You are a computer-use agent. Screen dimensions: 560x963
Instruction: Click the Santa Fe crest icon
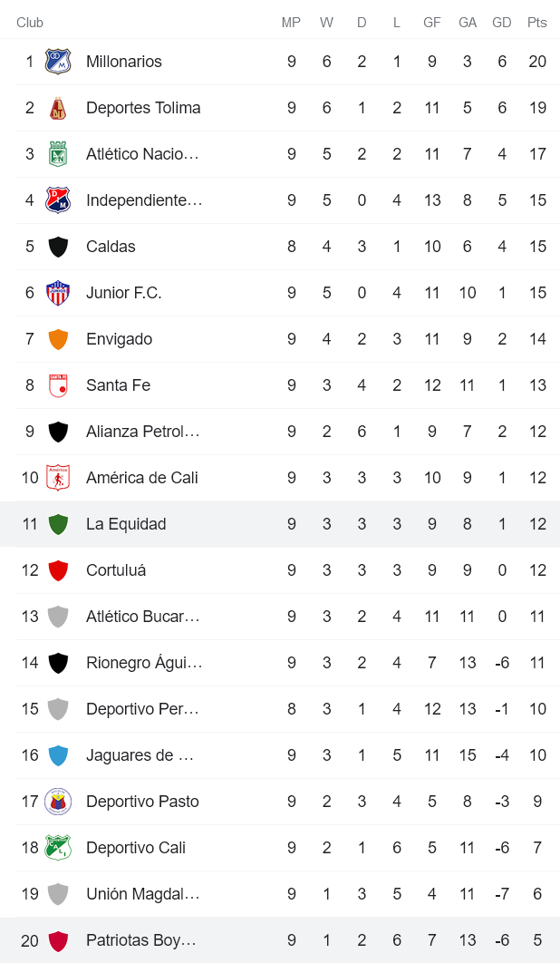58,385
